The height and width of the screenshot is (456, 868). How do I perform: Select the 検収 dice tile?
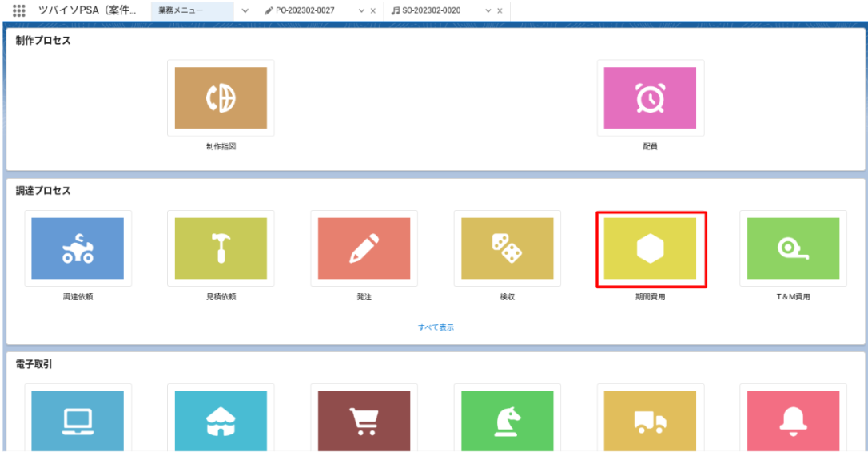(x=507, y=248)
